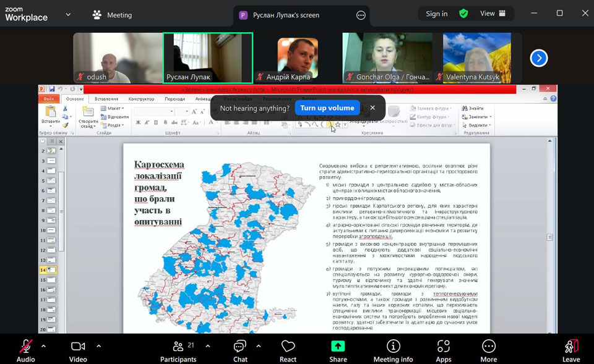Open Meeting info

pos(393,346)
